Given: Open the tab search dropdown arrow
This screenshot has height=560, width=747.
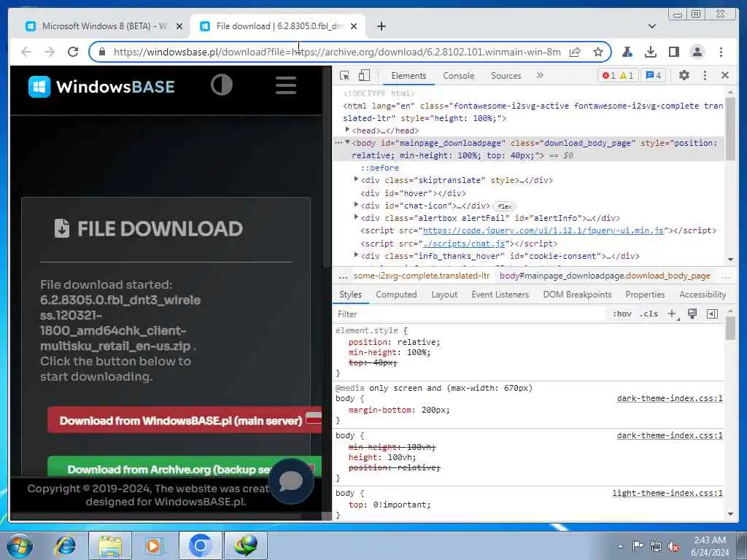Looking at the screenshot, I should click(x=651, y=26).
